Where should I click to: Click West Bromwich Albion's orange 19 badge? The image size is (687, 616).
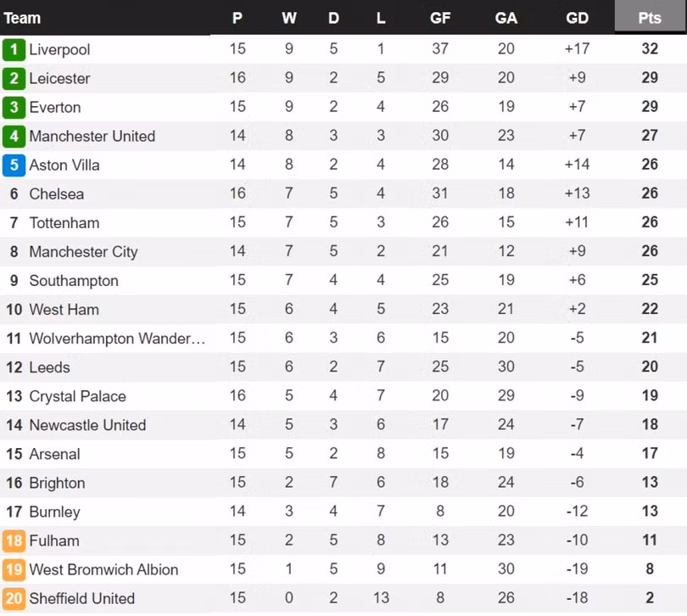(x=14, y=569)
